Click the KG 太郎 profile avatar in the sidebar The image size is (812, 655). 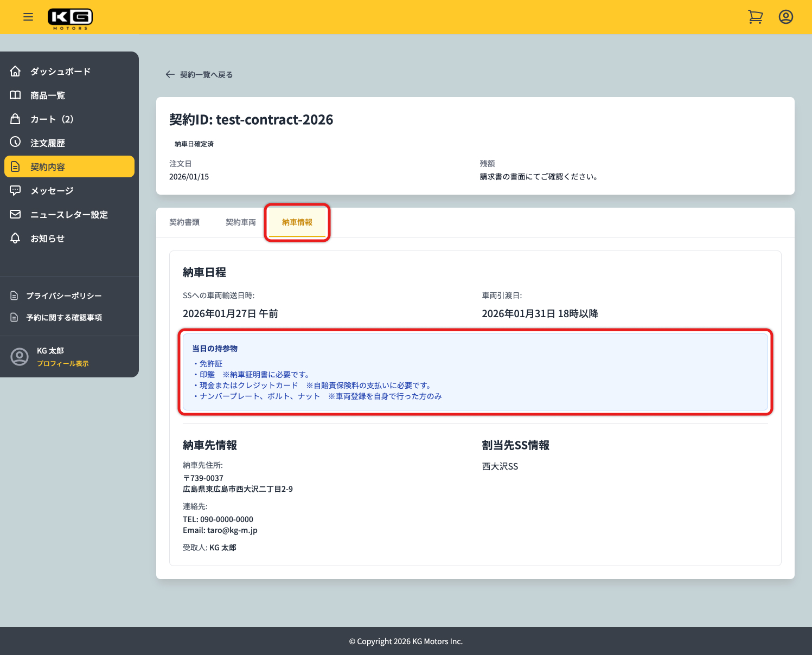click(20, 357)
